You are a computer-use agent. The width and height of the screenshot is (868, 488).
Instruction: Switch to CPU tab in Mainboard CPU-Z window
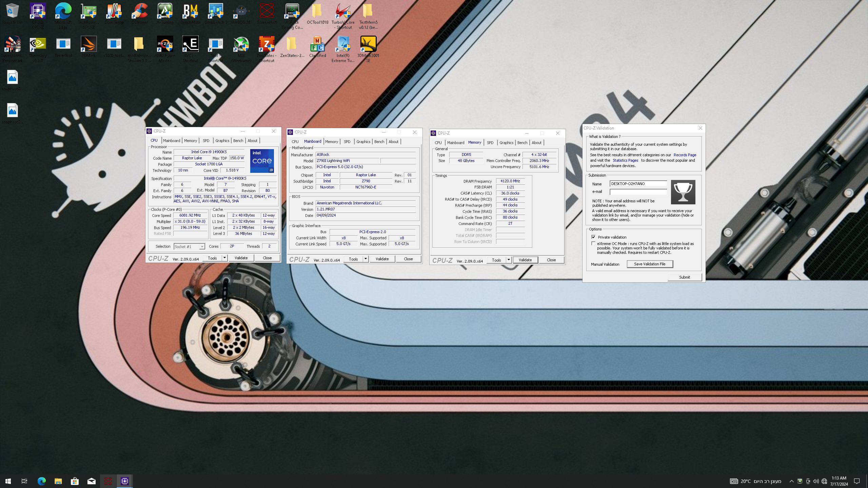(295, 142)
